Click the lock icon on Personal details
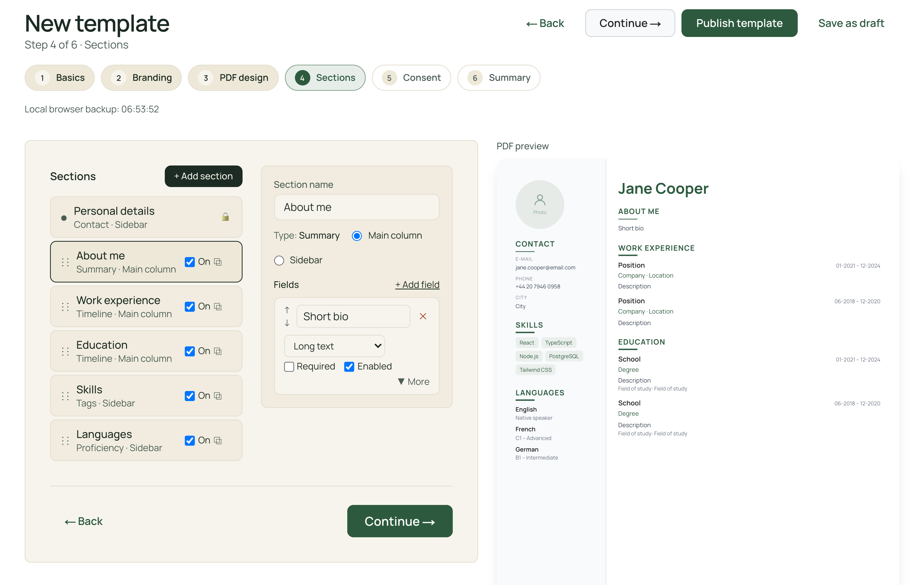This screenshot has width=924, height=585. tap(225, 217)
